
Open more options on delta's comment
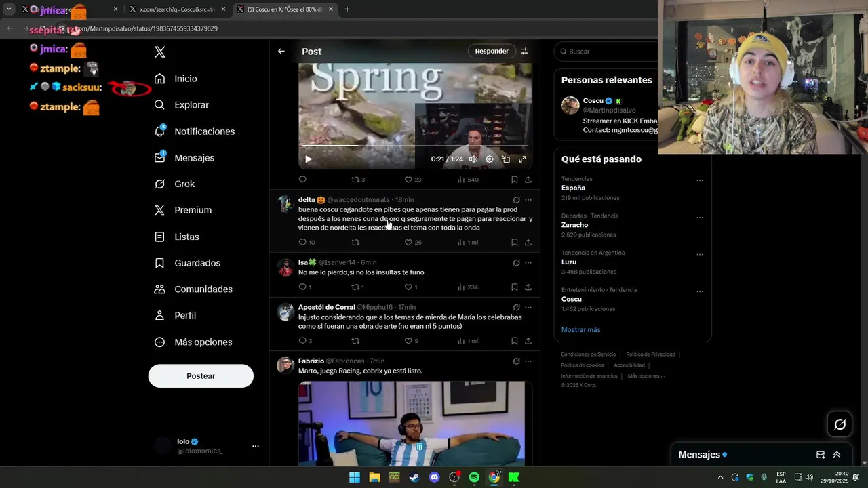528,200
